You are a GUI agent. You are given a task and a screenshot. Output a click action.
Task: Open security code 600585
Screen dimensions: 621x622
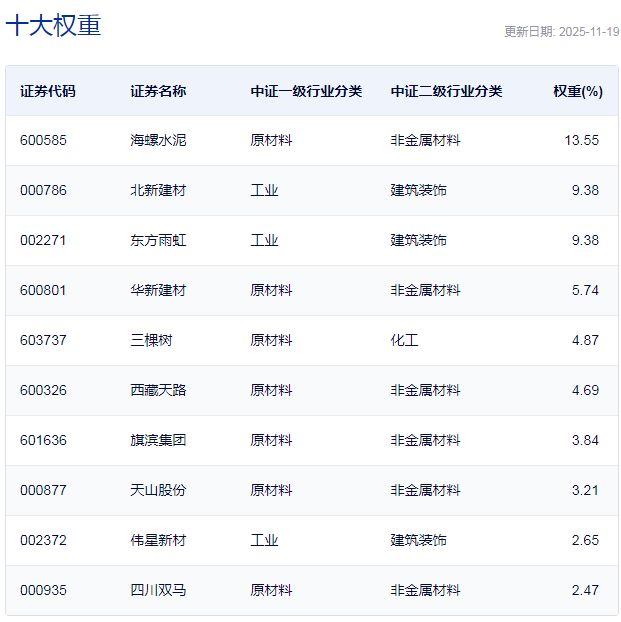click(43, 141)
